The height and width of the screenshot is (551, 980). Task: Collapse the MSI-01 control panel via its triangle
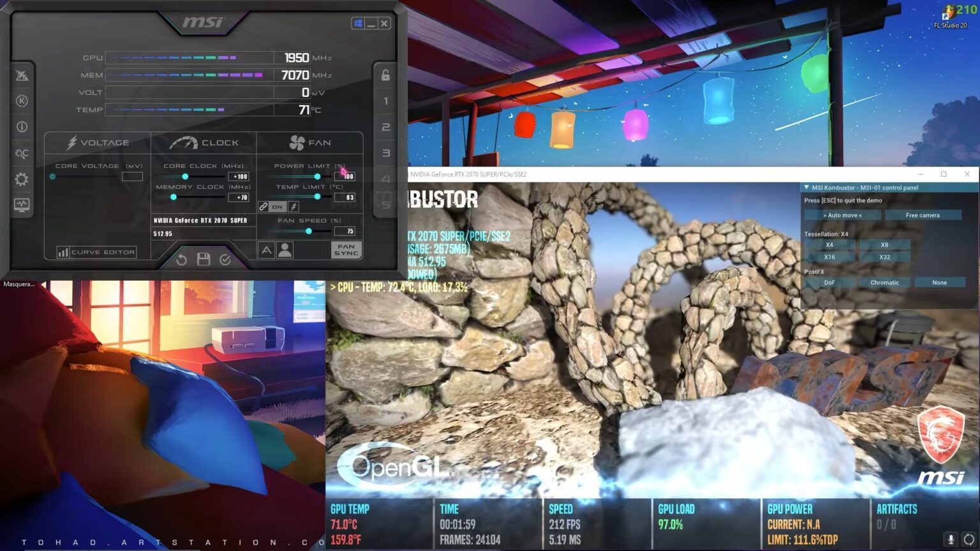(806, 187)
